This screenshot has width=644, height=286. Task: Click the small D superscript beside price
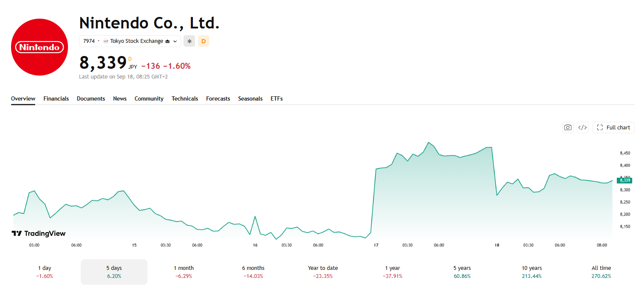[130, 59]
